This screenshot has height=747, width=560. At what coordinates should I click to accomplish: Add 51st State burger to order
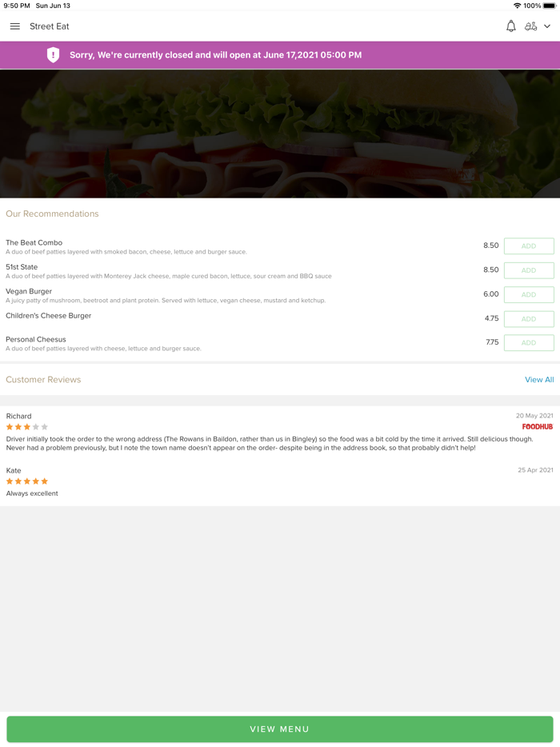coord(529,270)
